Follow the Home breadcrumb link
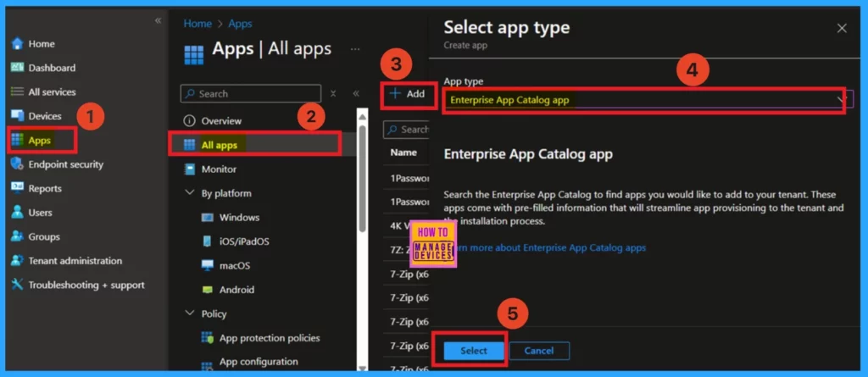This screenshot has width=868, height=377. click(x=198, y=24)
